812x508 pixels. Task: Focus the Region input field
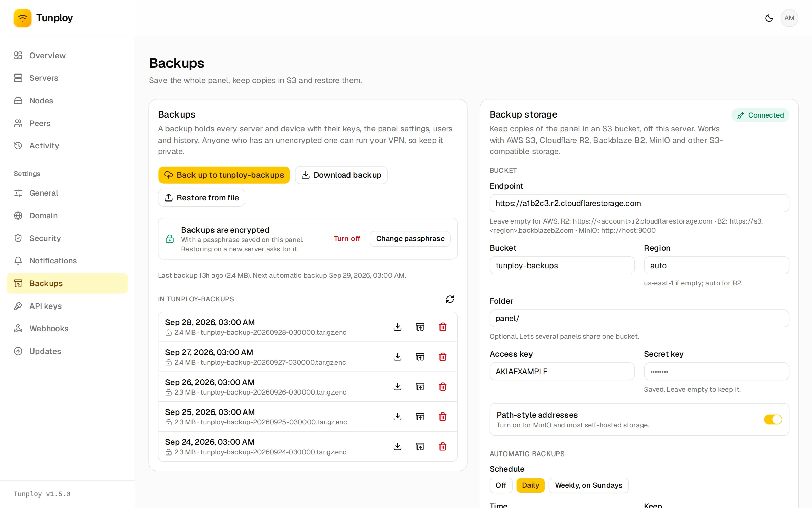point(716,266)
